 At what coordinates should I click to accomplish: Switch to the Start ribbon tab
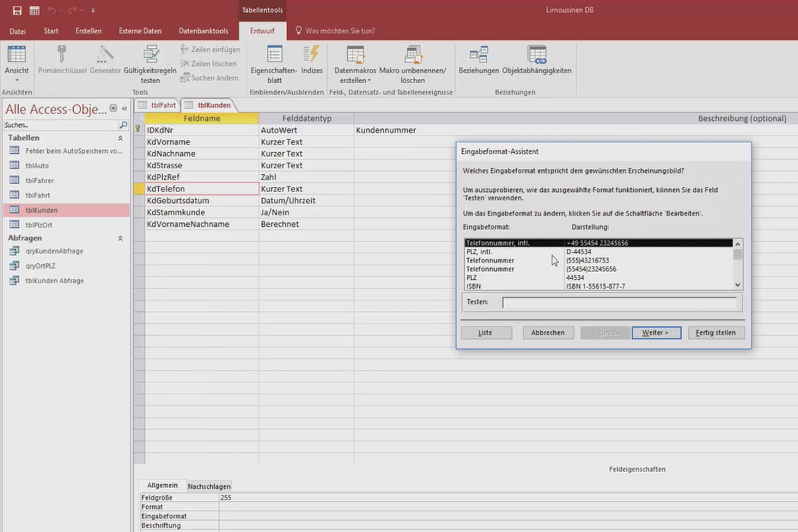[x=51, y=31]
